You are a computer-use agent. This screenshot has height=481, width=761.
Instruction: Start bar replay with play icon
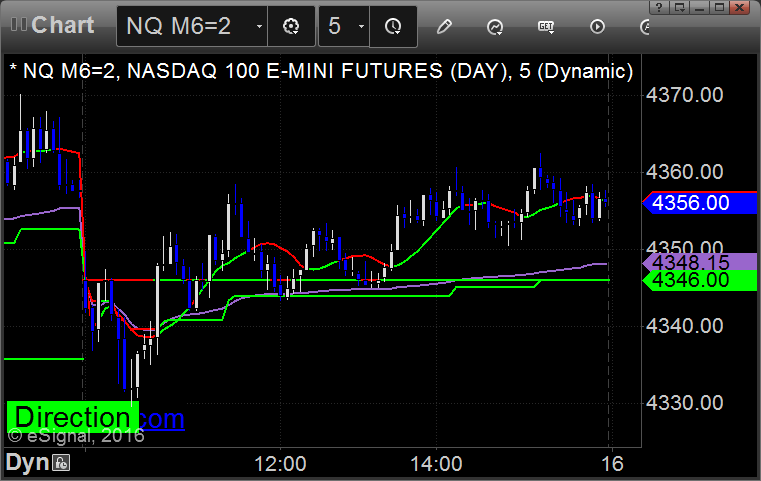[x=597, y=26]
